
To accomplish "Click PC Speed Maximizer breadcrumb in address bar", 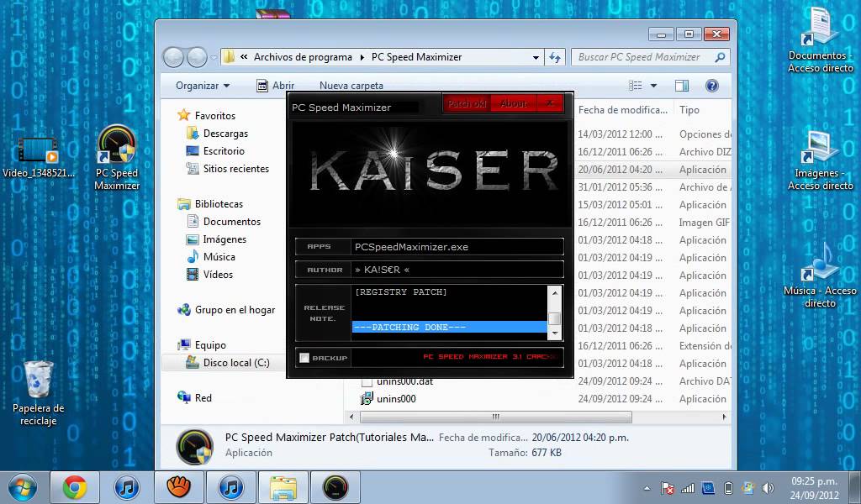I will tap(416, 57).
